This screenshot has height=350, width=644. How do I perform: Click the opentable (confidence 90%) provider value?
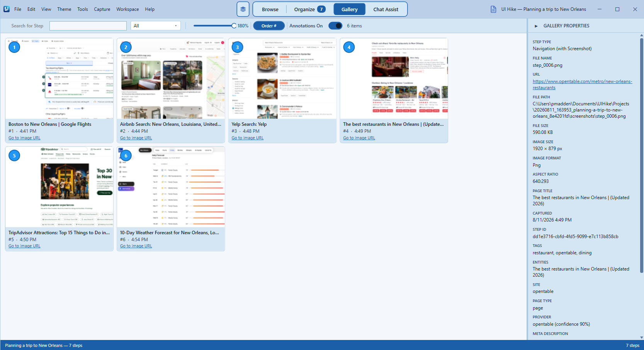561,324
